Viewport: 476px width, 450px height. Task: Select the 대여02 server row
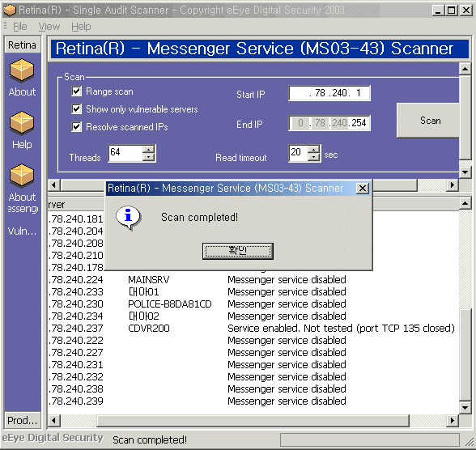tap(253, 316)
